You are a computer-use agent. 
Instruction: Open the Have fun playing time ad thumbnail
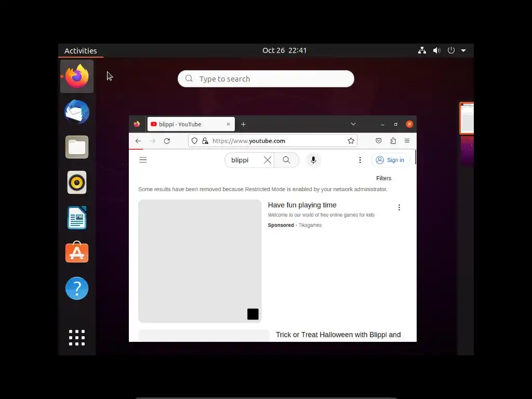(x=200, y=261)
